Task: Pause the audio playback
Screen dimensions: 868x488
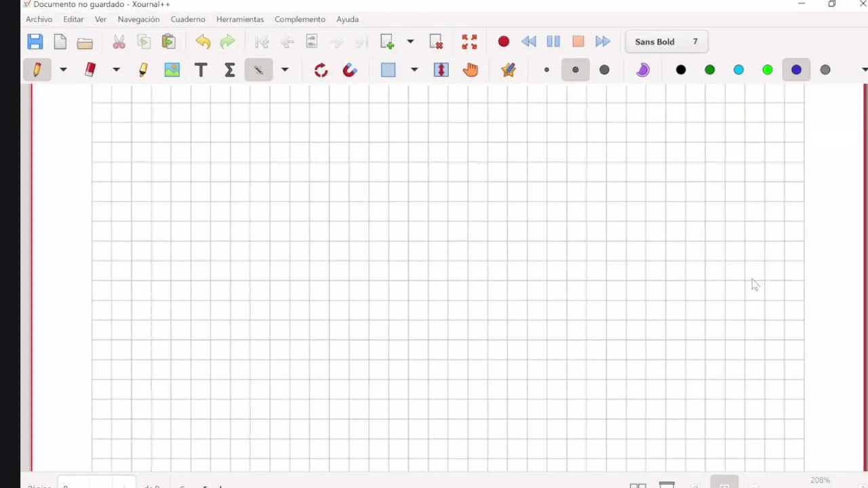Action: click(553, 42)
